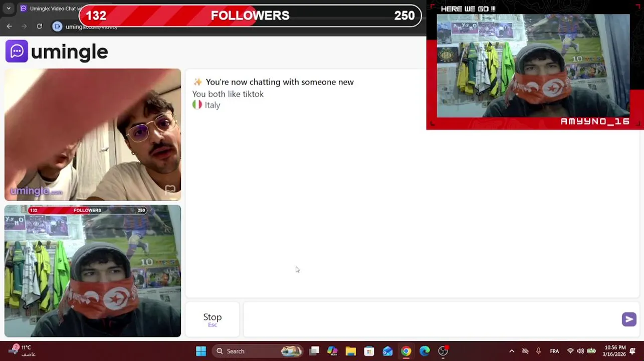
Task: Send the message with purple arrow button
Action: pyautogui.click(x=629, y=319)
